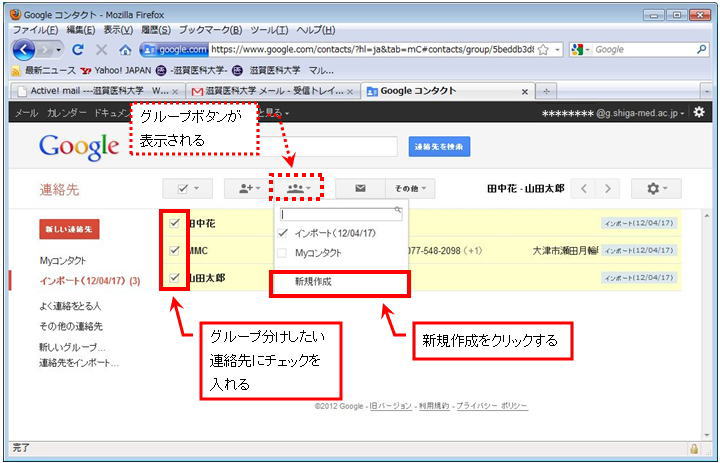Click the browser URL address bar
The height and width of the screenshot is (463, 720).
(x=372, y=50)
